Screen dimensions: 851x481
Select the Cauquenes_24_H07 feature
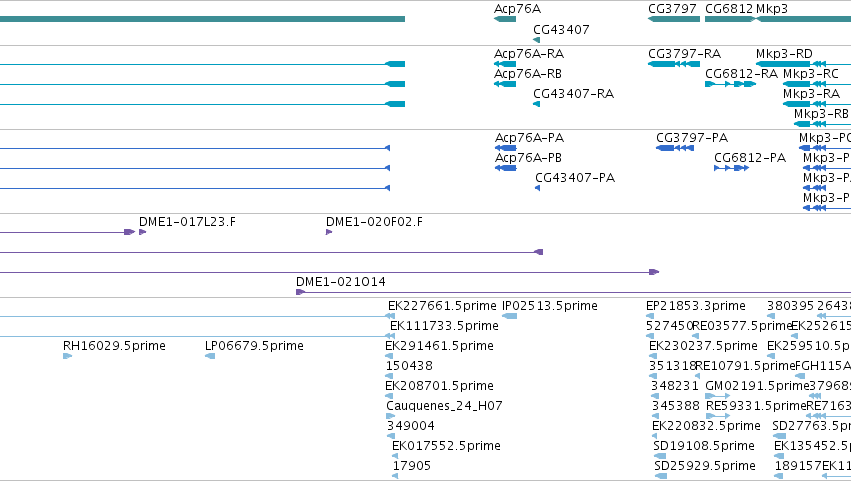444,406
